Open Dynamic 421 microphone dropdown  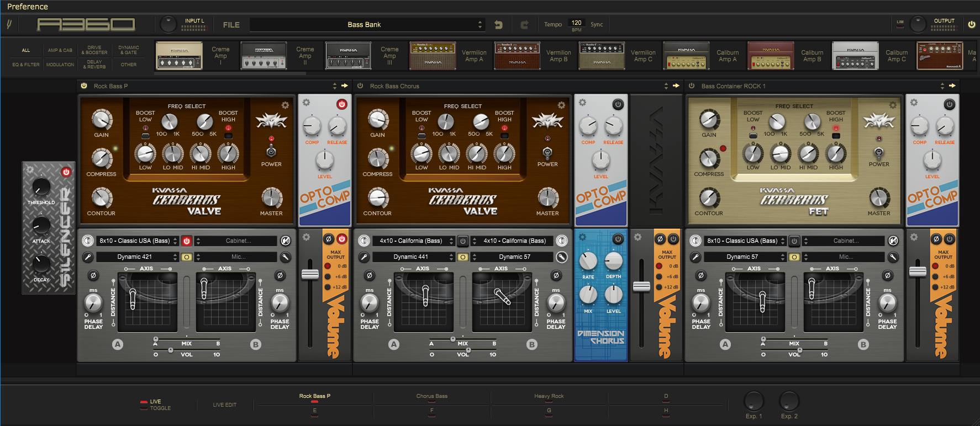tap(138, 257)
